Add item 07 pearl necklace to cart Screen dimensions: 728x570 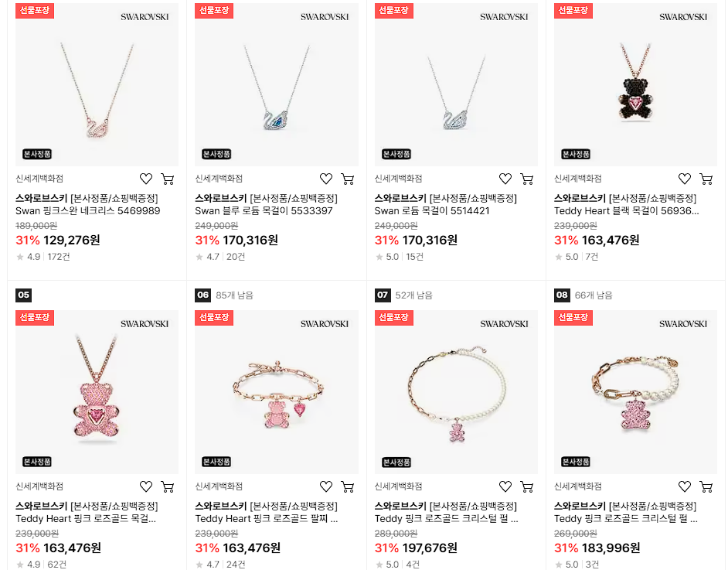click(526, 486)
